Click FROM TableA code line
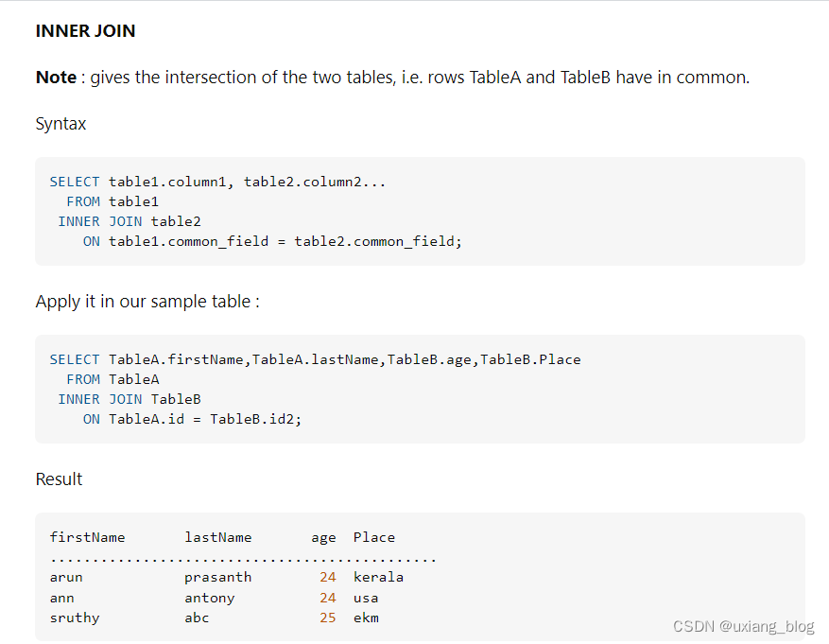 [112, 379]
